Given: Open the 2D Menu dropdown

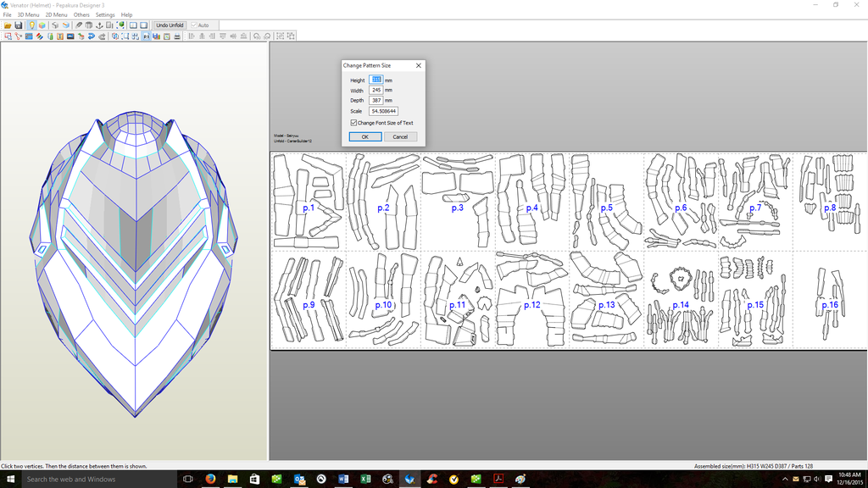Looking at the screenshot, I should point(56,15).
